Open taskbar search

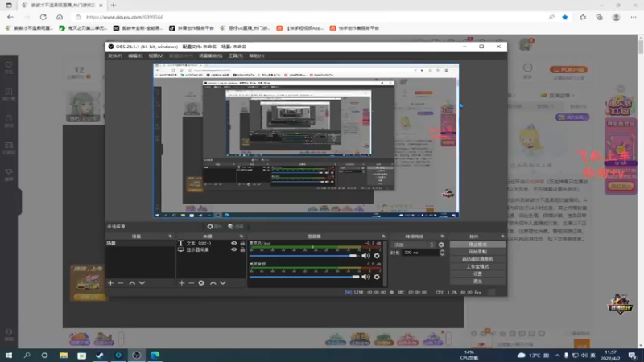[x=27, y=355]
